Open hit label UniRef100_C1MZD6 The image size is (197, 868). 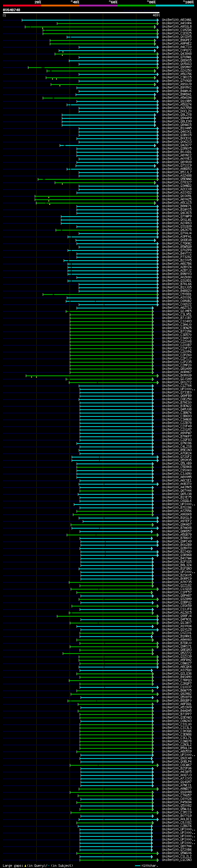[x=176, y=30]
